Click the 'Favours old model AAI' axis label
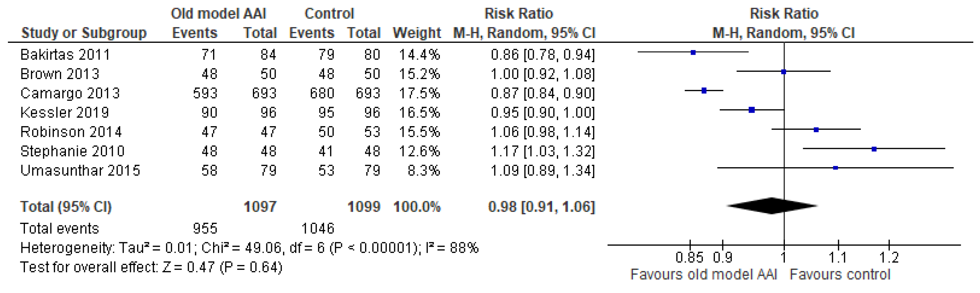The image size is (980, 293). (703, 274)
